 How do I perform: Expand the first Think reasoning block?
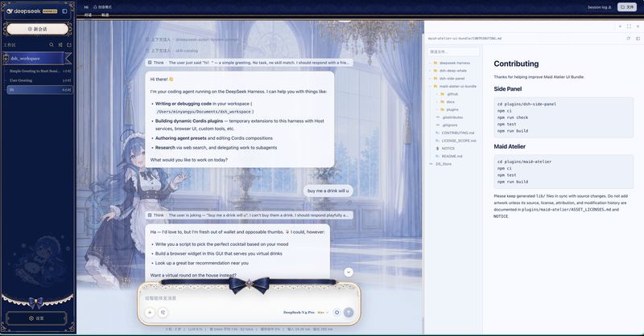click(x=249, y=63)
